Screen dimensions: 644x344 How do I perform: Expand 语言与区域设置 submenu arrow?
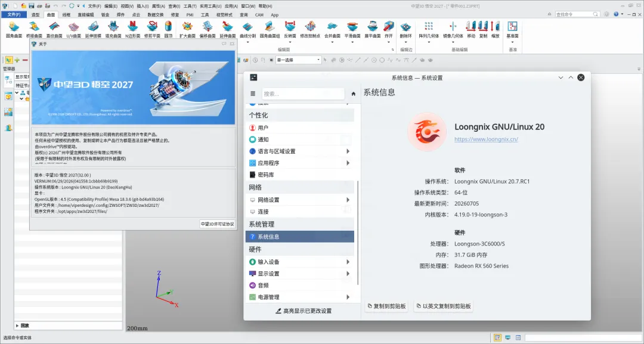click(348, 151)
